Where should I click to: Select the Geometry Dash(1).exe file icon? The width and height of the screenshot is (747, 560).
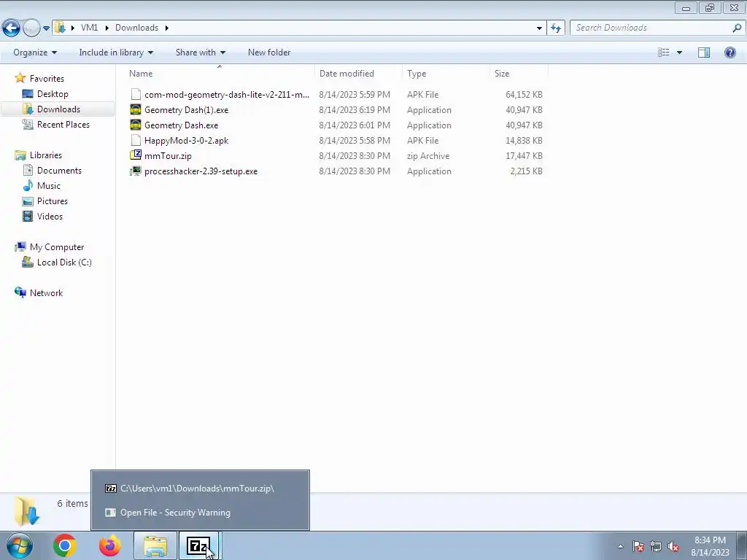[x=135, y=110]
